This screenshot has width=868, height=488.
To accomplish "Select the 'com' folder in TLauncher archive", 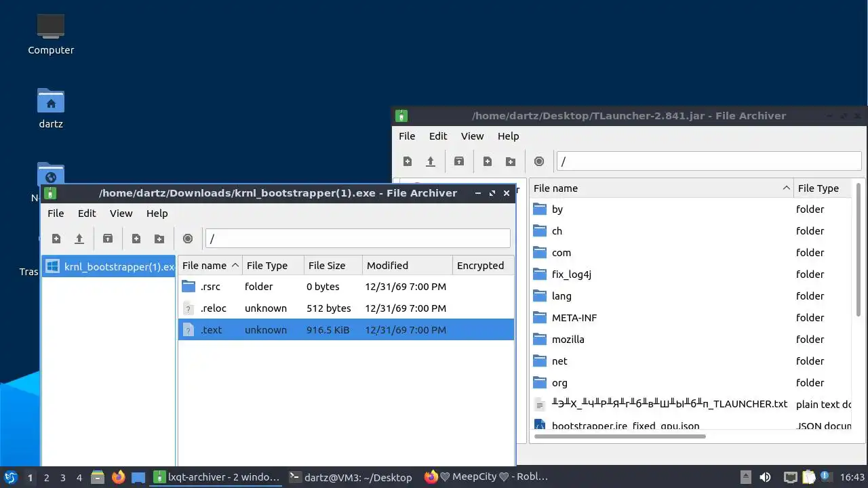I will 690,253.
